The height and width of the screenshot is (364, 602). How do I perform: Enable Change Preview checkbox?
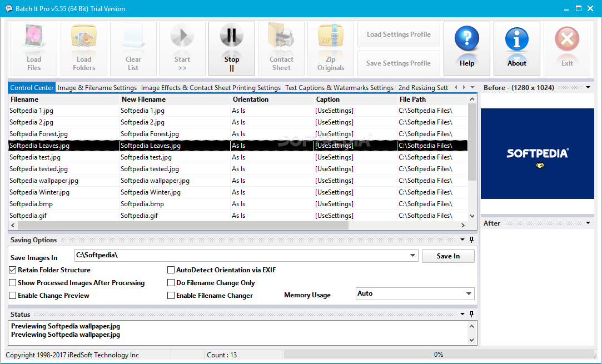(13, 295)
